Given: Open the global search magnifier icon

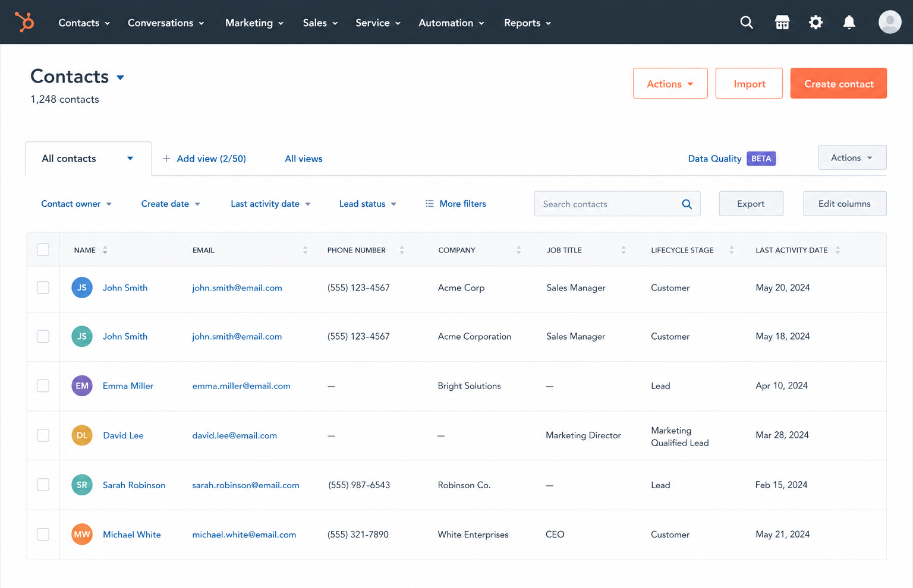Looking at the screenshot, I should pyautogui.click(x=747, y=23).
